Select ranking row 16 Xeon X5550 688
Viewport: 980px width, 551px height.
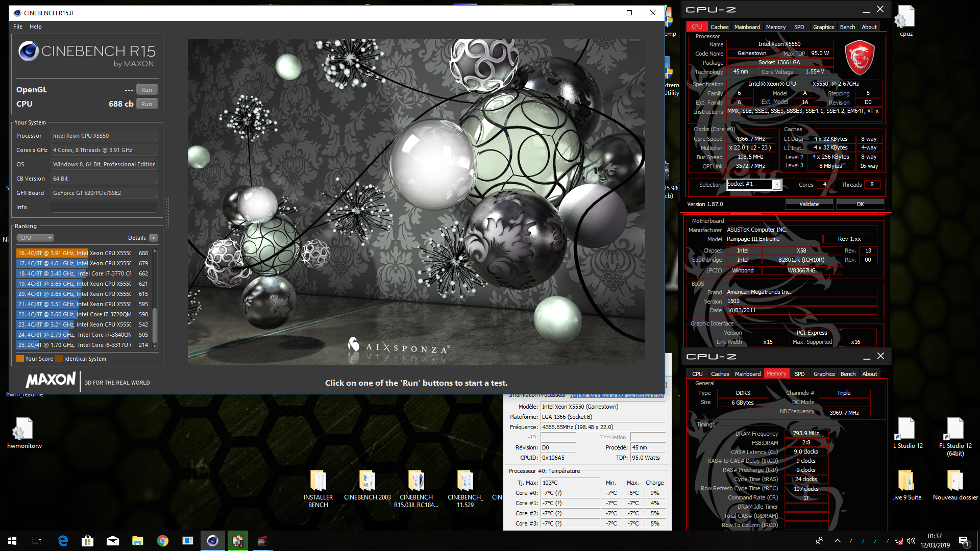tap(83, 253)
